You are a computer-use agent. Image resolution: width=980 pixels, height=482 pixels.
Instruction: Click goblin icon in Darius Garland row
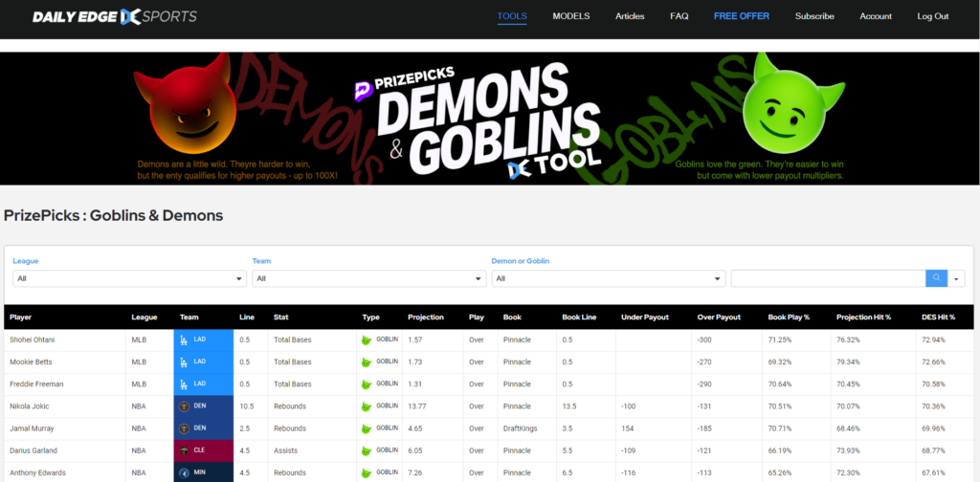click(367, 450)
